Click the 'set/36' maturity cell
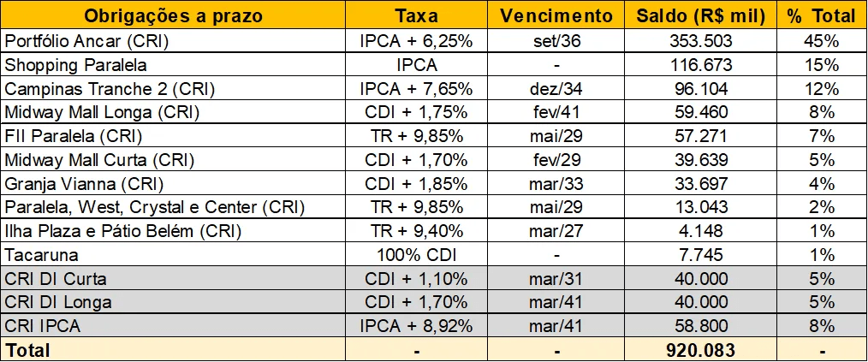 click(556, 41)
